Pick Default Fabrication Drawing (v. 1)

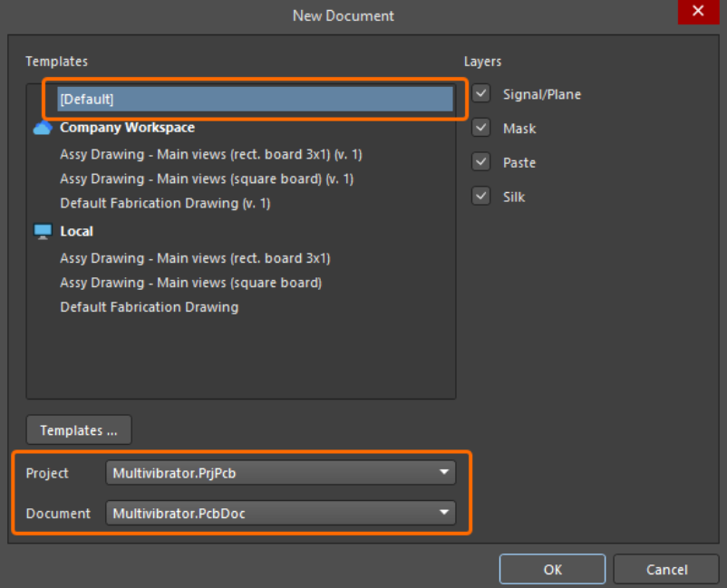point(165,203)
